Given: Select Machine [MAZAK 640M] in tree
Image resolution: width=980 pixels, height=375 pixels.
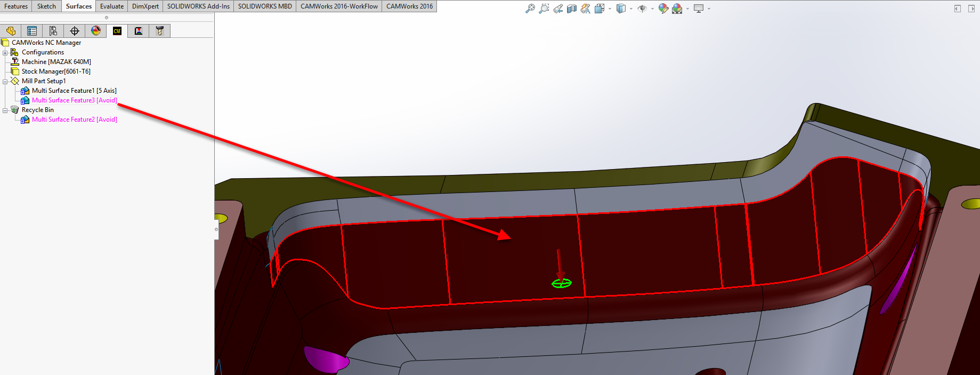Looking at the screenshot, I should coord(56,62).
